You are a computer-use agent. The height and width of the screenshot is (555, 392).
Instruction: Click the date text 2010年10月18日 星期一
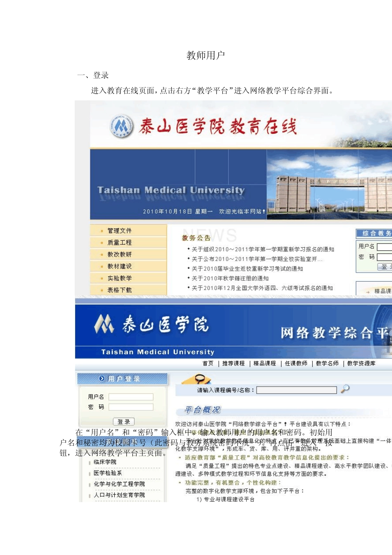pos(178,211)
